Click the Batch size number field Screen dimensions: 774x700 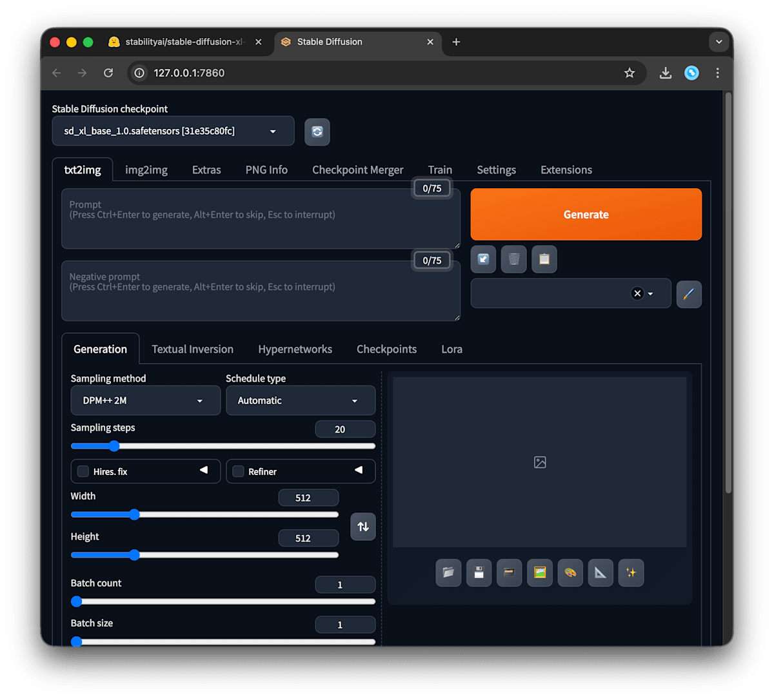pos(345,625)
